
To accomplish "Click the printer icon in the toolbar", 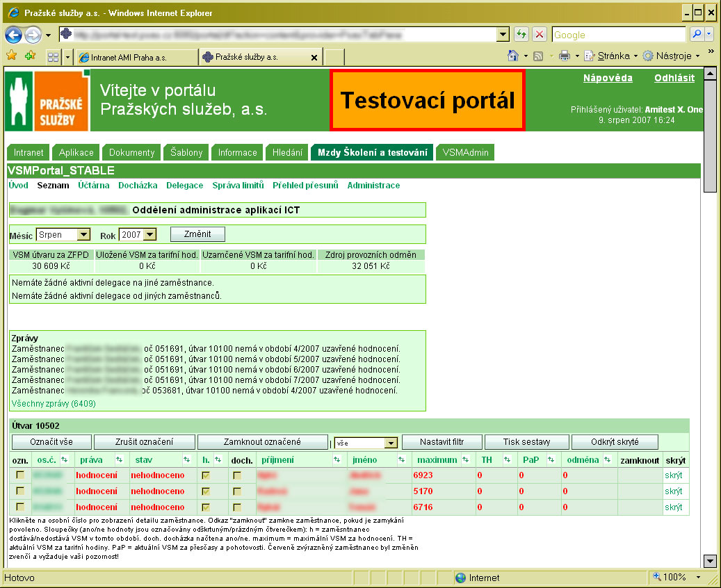I will point(564,56).
